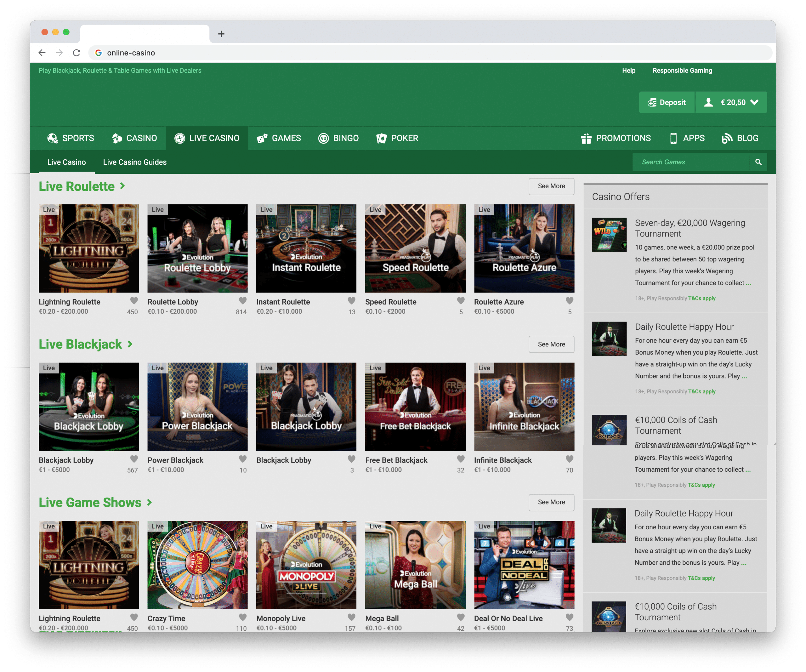Image resolution: width=806 pixels, height=672 pixels.
Task: Open Lightning Roulette thumbnail in Live Roulette
Action: click(89, 248)
